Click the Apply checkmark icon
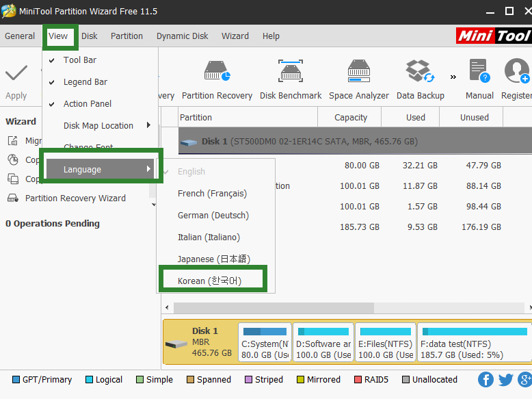The image size is (532, 399). (x=16, y=73)
